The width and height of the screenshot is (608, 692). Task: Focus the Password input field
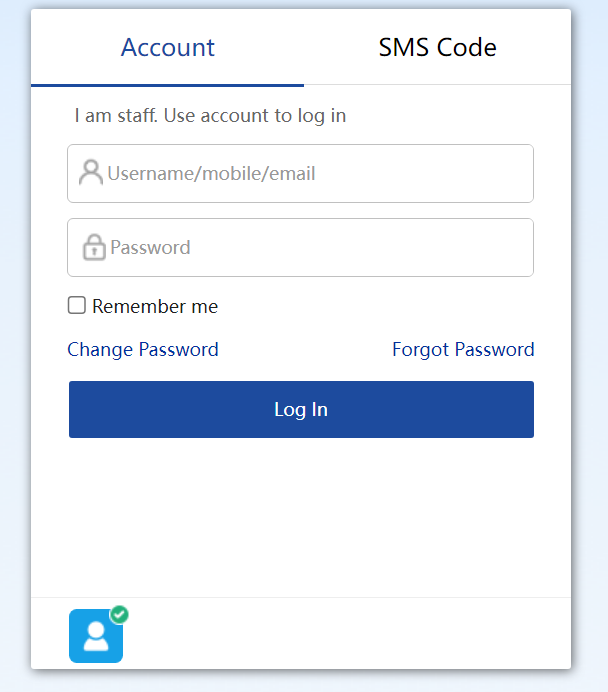tap(300, 247)
